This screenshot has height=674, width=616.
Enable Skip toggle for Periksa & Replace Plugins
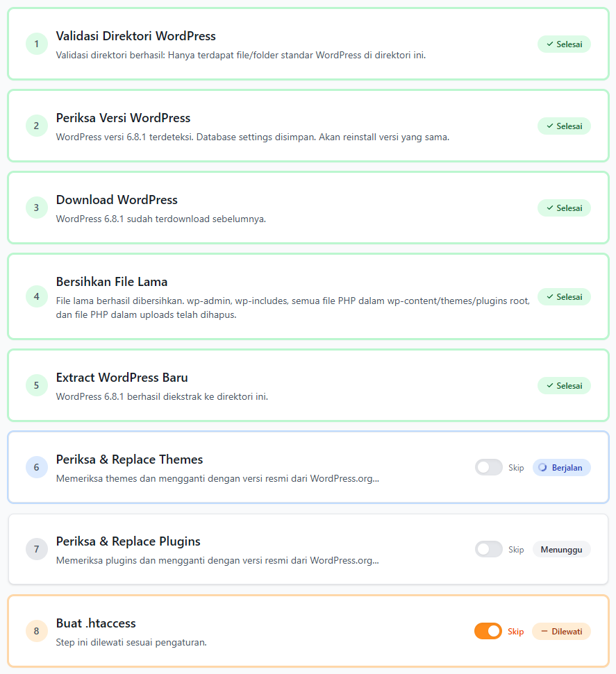point(489,549)
